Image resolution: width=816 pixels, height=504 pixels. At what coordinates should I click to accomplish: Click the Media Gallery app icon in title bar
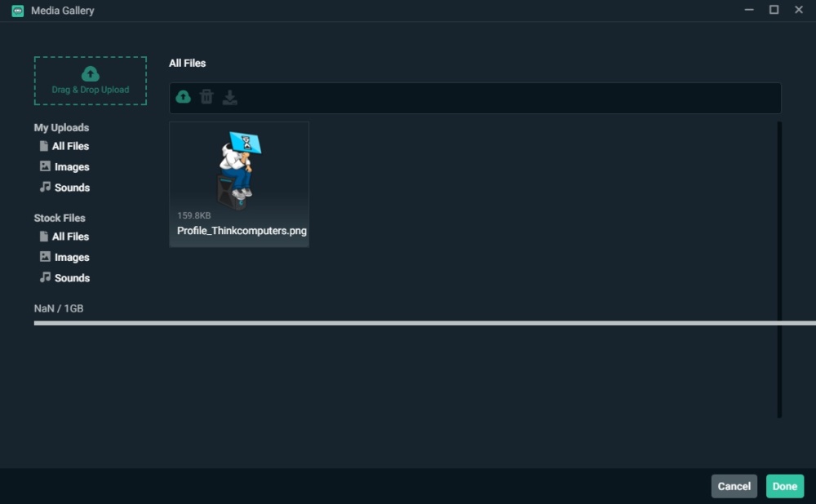click(x=18, y=11)
